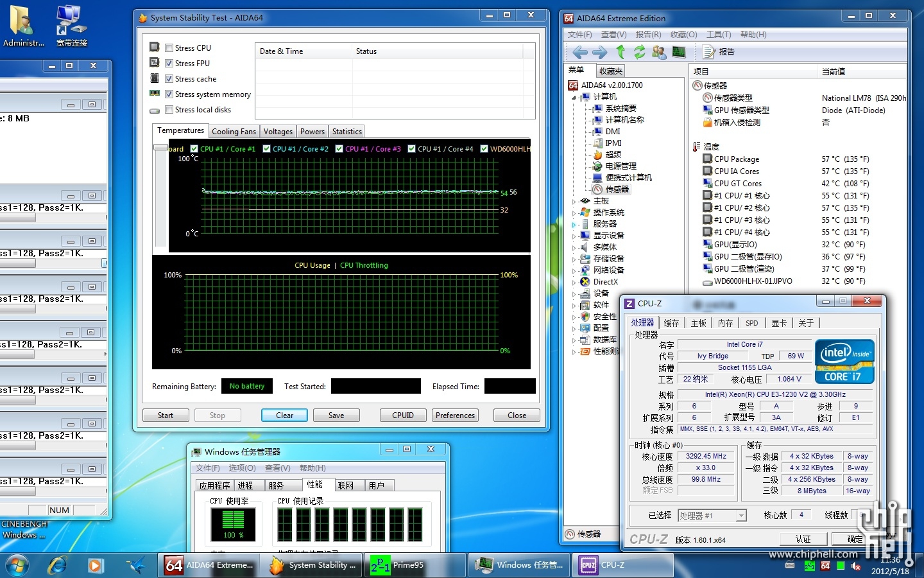924x578 pixels.
Task: Select 电源管理 item in AIDA64 tree
Action: coord(614,166)
